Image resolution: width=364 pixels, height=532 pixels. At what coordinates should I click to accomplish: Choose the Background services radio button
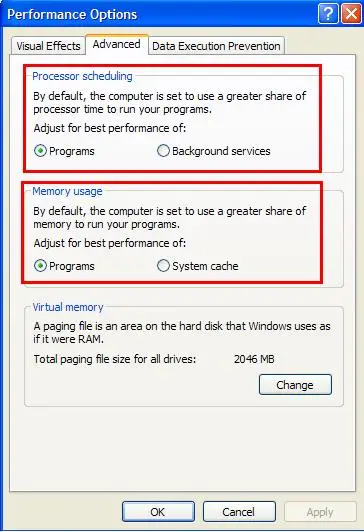point(214,151)
